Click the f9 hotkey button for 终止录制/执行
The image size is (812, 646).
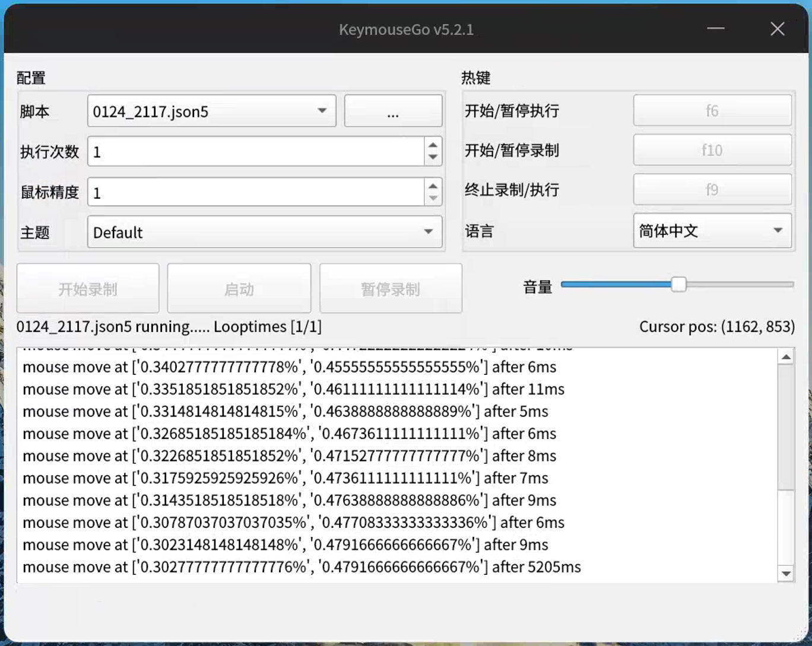point(712,190)
